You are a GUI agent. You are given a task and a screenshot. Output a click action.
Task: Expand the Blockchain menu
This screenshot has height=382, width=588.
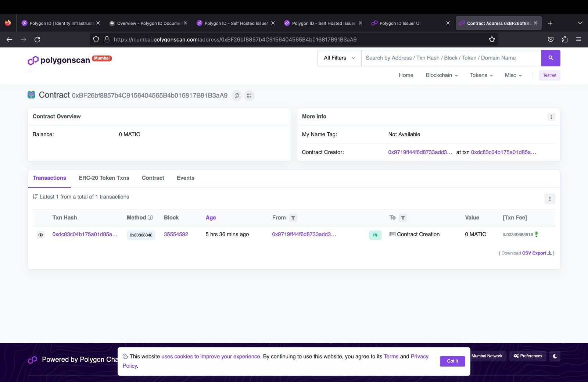(x=442, y=75)
